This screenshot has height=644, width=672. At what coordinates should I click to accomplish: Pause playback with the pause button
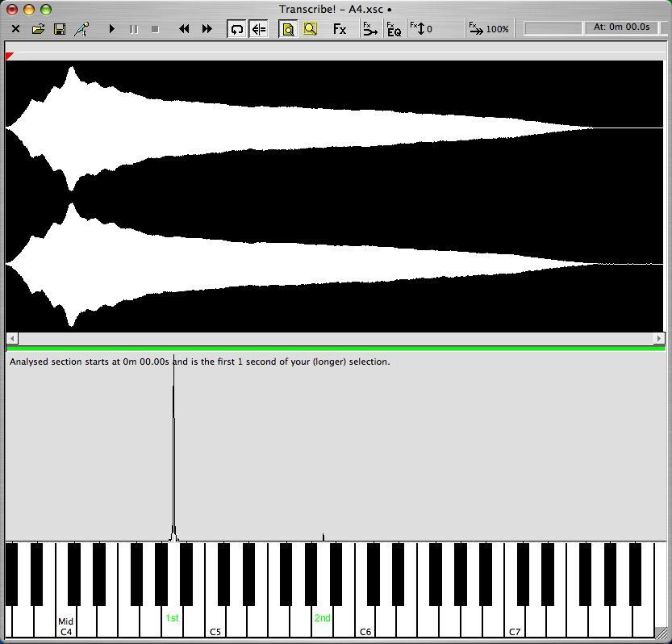[134, 29]
